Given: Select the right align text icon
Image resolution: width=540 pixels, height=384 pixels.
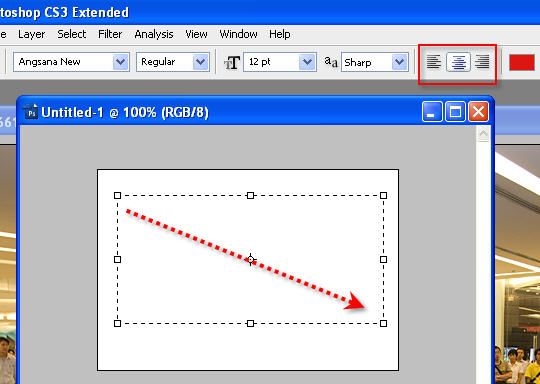Looking at the screenshot, I should (482, 62).
